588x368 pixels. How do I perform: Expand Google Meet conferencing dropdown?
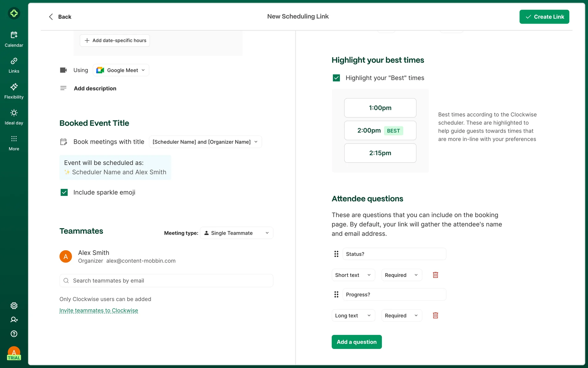point(121,70)
